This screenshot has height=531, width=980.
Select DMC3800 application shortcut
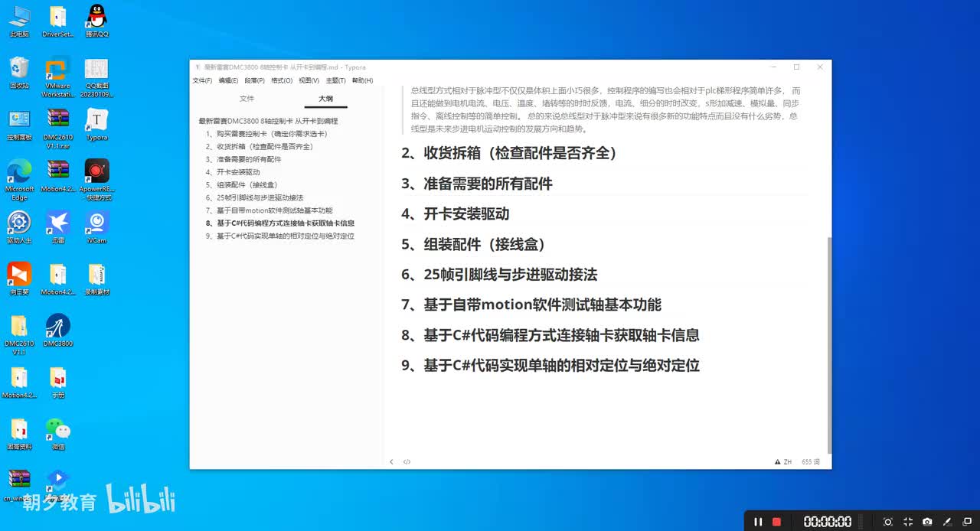click(x=58, y=331)
